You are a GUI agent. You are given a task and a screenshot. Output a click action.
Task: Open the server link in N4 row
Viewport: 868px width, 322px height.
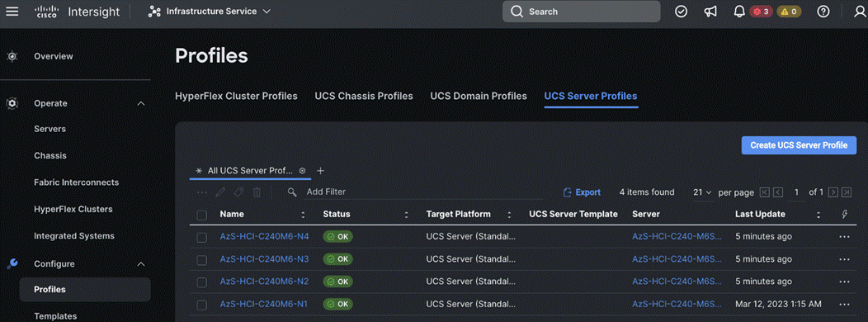tap(677, 236)
